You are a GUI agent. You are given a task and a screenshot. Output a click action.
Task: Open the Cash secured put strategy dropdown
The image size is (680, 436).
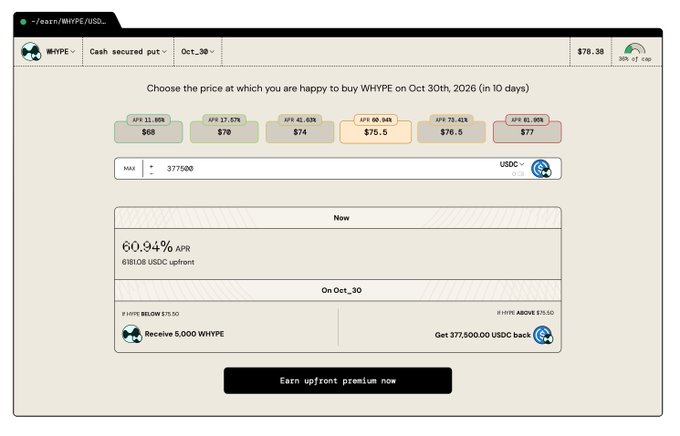pyautogui.click(x=128, y=52)
